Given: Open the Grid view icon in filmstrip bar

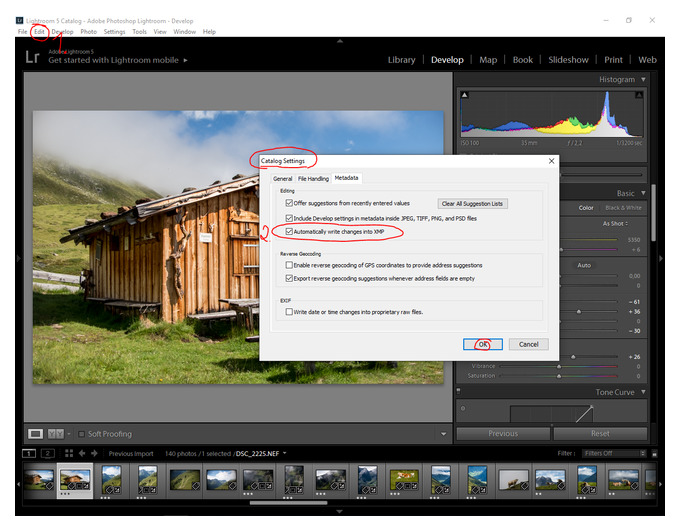Looking at the screenshot, I should [x=69, y=453].
